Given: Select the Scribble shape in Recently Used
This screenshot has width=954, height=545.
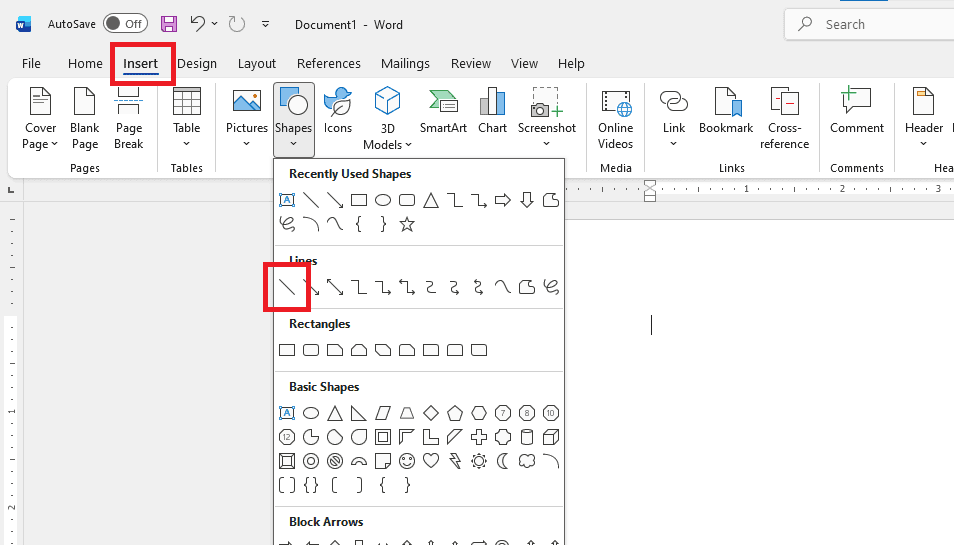Looking at the screenshot, I should click(x=287, y=224).
